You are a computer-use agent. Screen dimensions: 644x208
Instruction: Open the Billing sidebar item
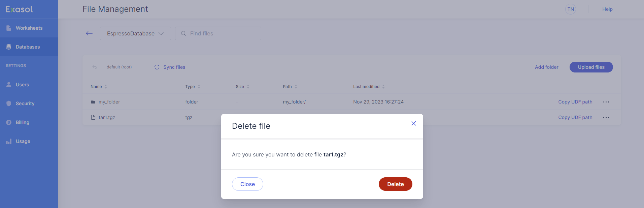[23, 122]
